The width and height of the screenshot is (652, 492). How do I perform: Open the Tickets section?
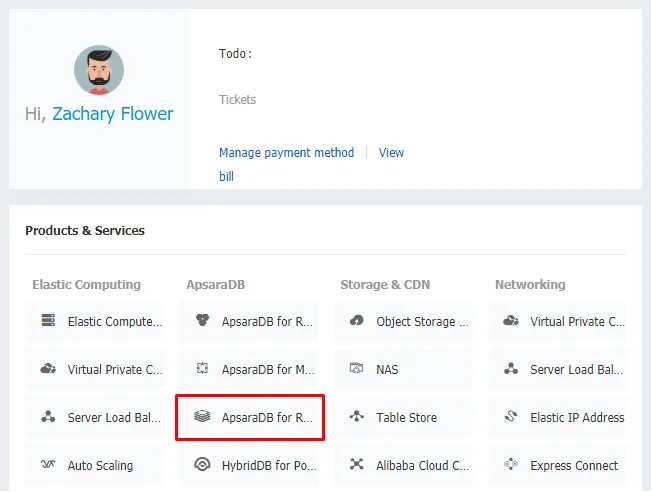(237, 100)
